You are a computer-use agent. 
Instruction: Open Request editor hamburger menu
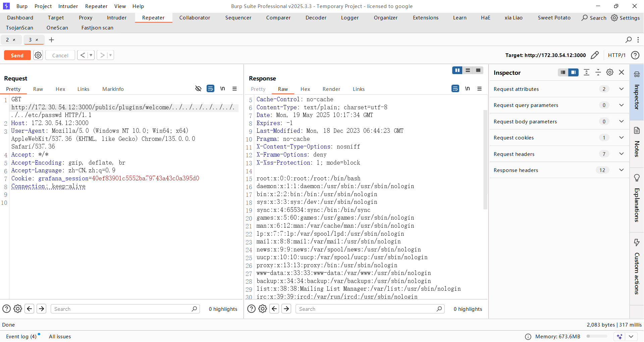pyautogui.click(x=234, y=89)
